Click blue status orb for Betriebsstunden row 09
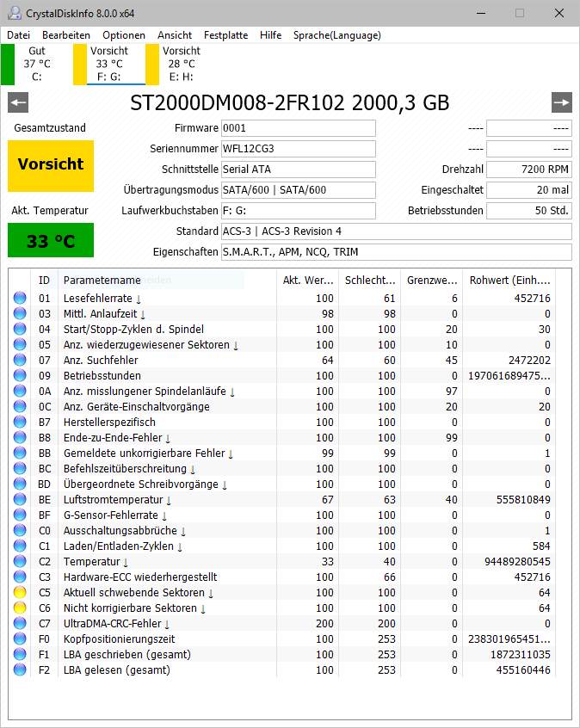 click(x=20, y=375)
